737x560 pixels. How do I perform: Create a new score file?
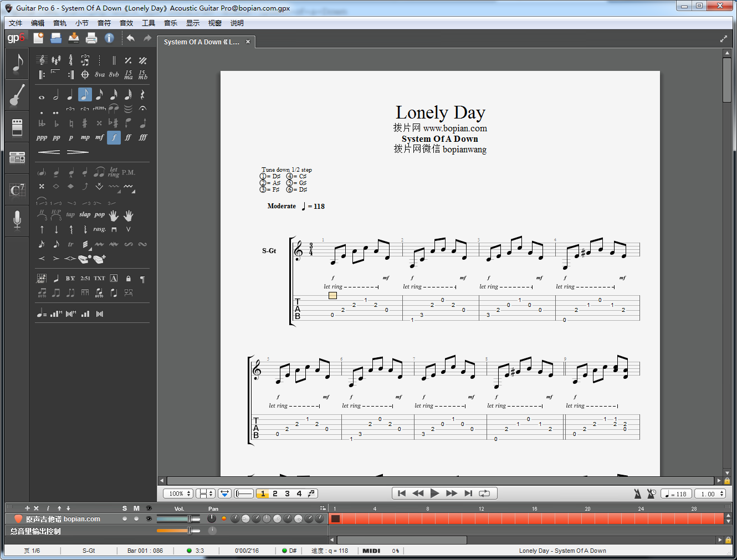pyautogui.click(x=38, y=38)
